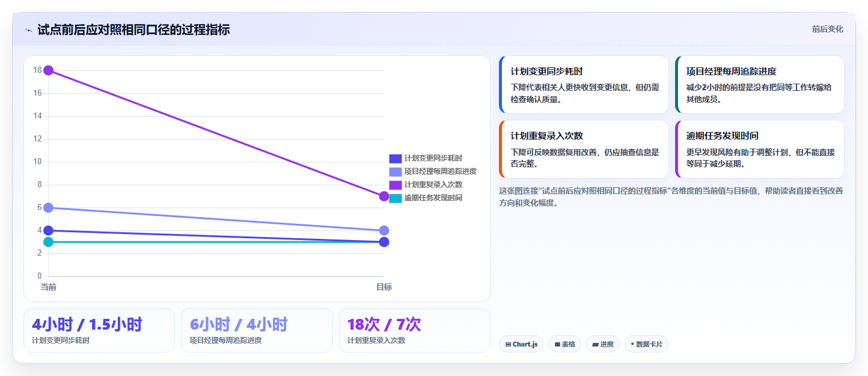Click the light blue legend swatch for 项目经理每周追踪进度
The width and height of the screenshot is (868, 376).
[x=396, y=171]
